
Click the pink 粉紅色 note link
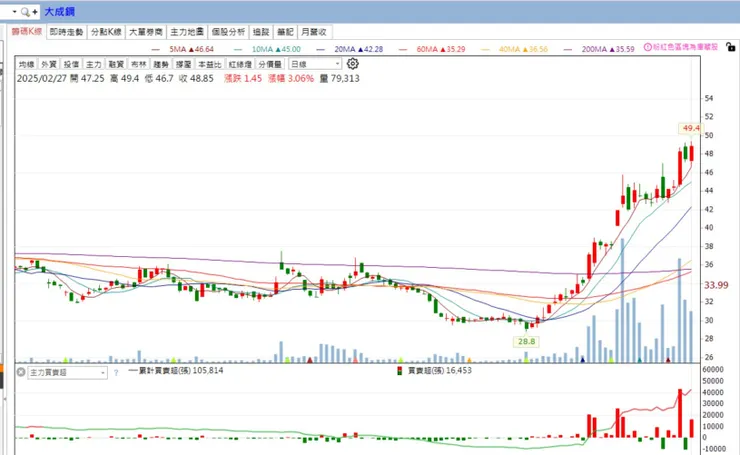click(x=685, y=47)
